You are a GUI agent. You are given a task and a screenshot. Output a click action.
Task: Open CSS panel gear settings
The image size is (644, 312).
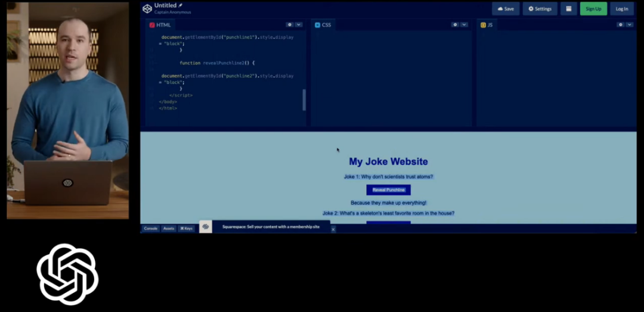[454, 24]
